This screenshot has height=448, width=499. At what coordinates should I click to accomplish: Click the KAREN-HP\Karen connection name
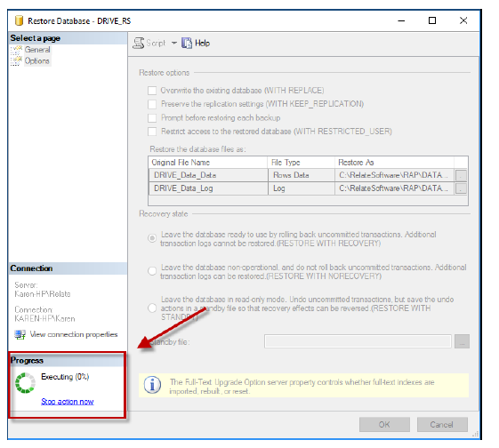[44, 318]
